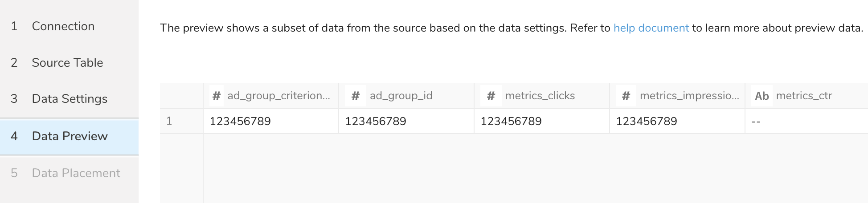
Task: Select the metrics_clicks column header
Action: coord(540,96)
